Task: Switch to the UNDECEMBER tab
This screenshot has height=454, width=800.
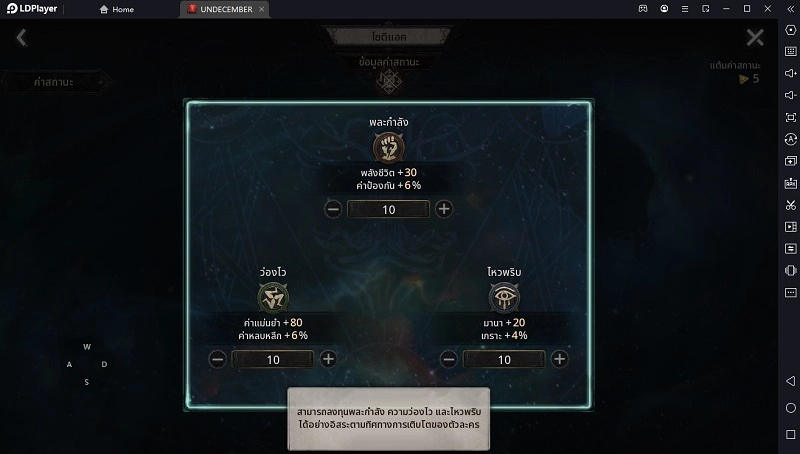Action: pos(224,9)
